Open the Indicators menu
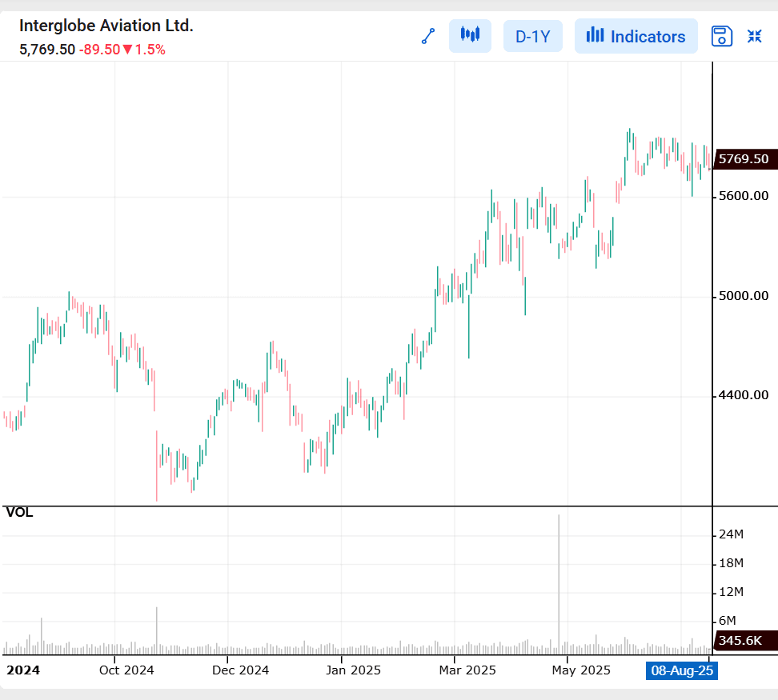The image size is (778, 700). (x=636, y=36)
